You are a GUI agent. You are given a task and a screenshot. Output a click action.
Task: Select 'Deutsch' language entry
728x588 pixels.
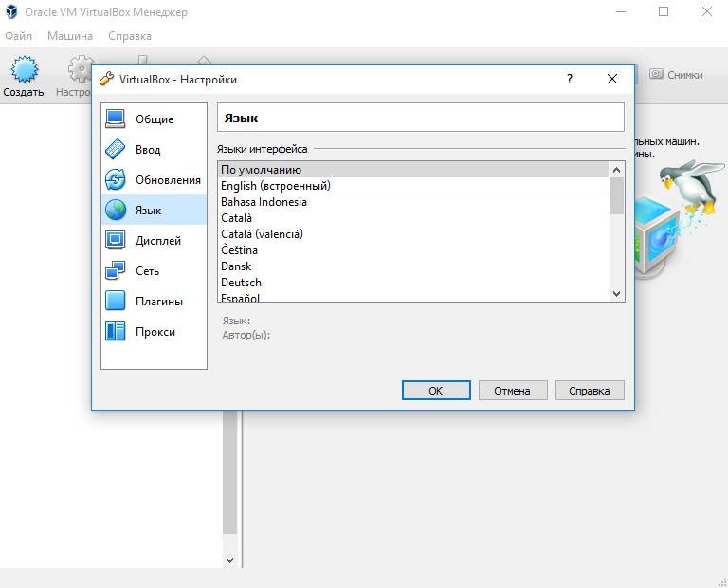(x=413, y=283)
